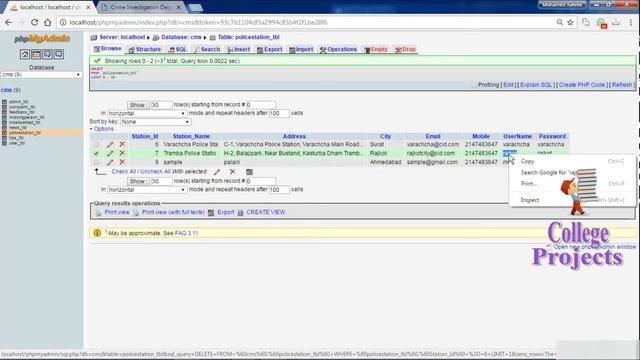The width and height of the screenshot is (640, 360).
Task: Reload the page with browser refresh icon
Action: pyautogui.click(x=34, y=22)
